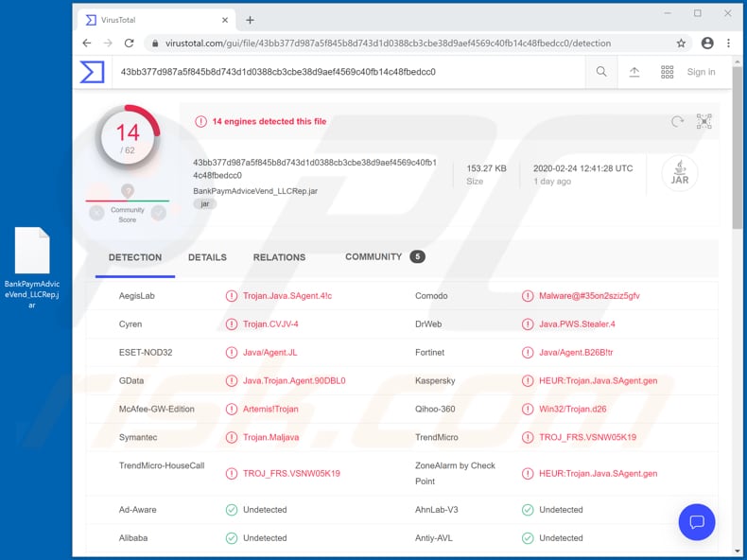Click the upload file icon
747x560 pixels.
634,72
